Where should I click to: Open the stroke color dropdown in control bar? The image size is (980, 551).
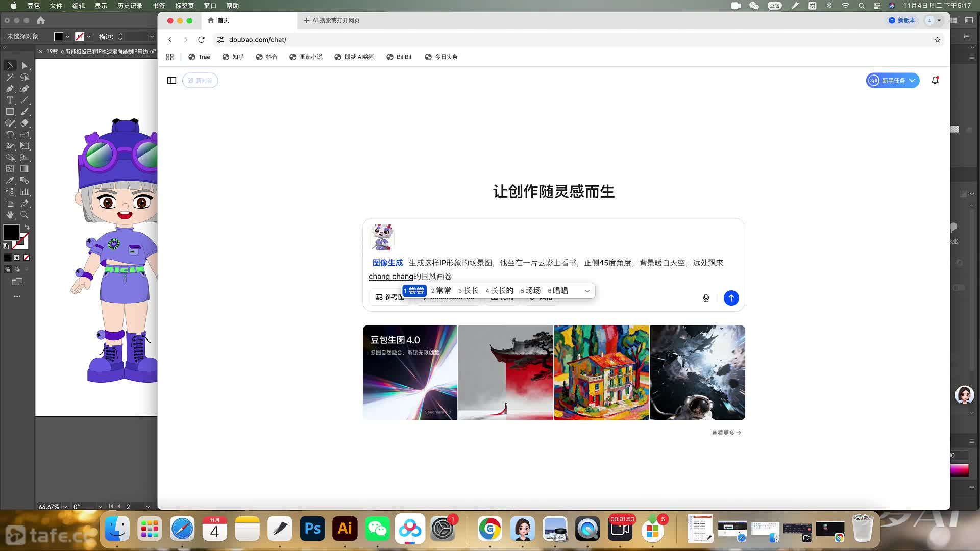tap(89, 37)
